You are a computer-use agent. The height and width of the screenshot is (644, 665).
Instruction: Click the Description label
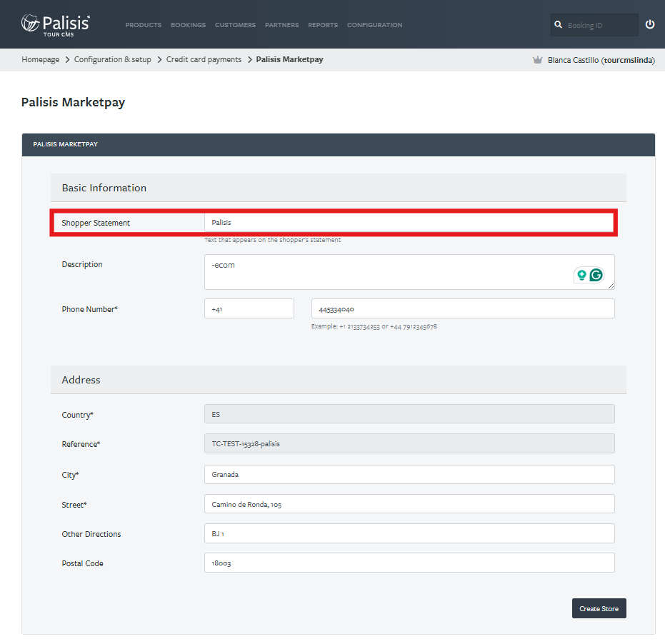82,265
